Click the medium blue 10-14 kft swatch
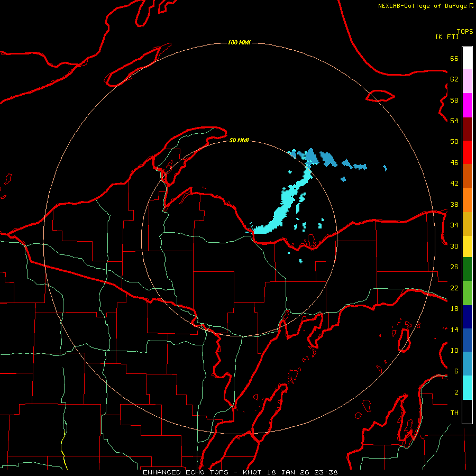The height and width of the screenshot is (476, 476). tap(467, 340)
